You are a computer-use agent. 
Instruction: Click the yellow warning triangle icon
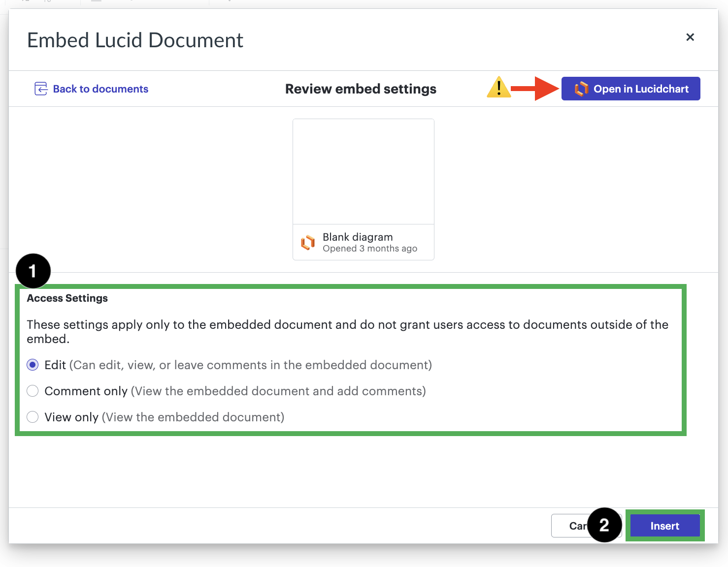(498, 87)
